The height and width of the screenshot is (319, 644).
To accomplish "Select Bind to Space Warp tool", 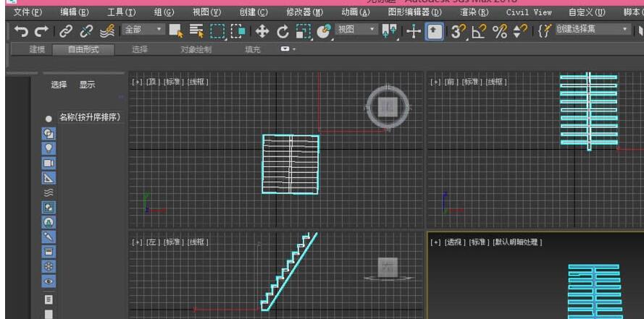I will tap(106, 31).
